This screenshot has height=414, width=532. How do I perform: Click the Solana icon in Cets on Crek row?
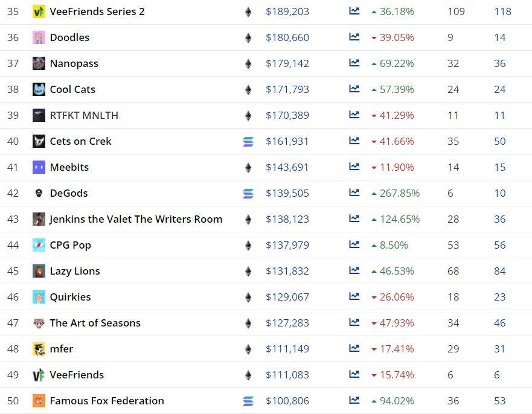(248, 141)
